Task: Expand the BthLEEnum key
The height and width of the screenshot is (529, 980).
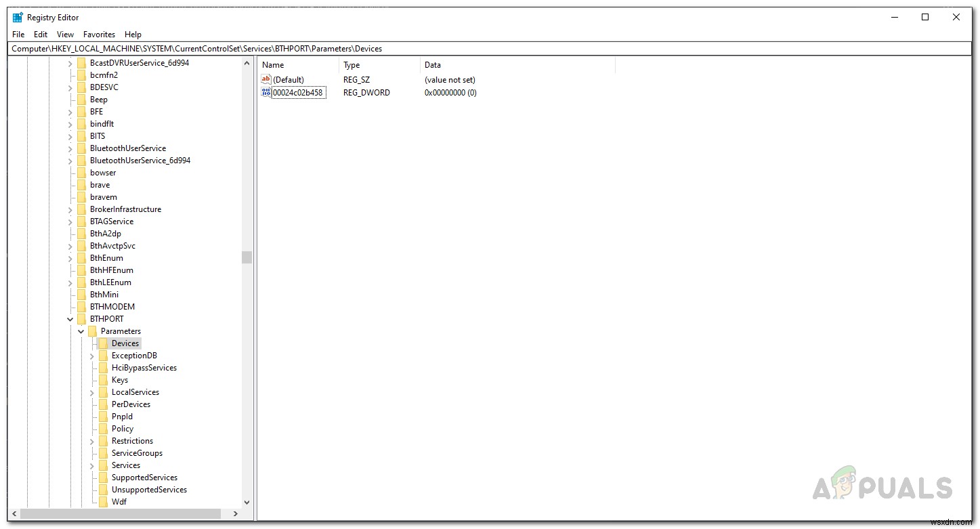Action: tap(70, 282)
